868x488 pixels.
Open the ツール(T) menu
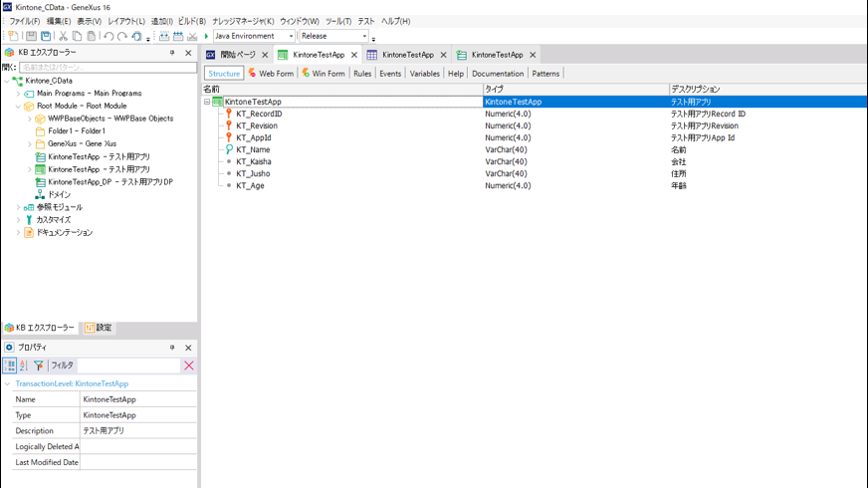pyautogui.click(x=338, y=21)
